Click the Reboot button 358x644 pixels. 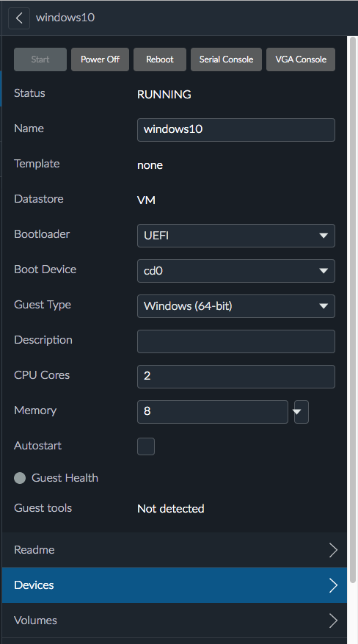[160, 59]
